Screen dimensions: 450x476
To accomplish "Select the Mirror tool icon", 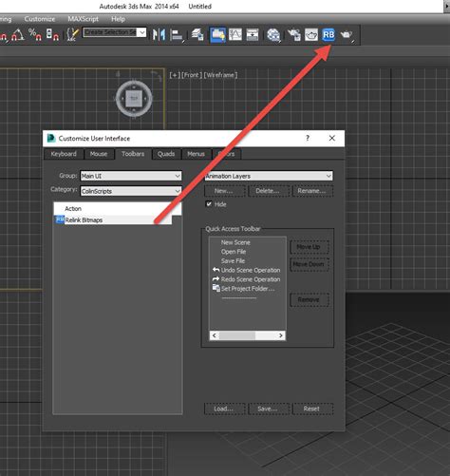I will coord(159,34).
